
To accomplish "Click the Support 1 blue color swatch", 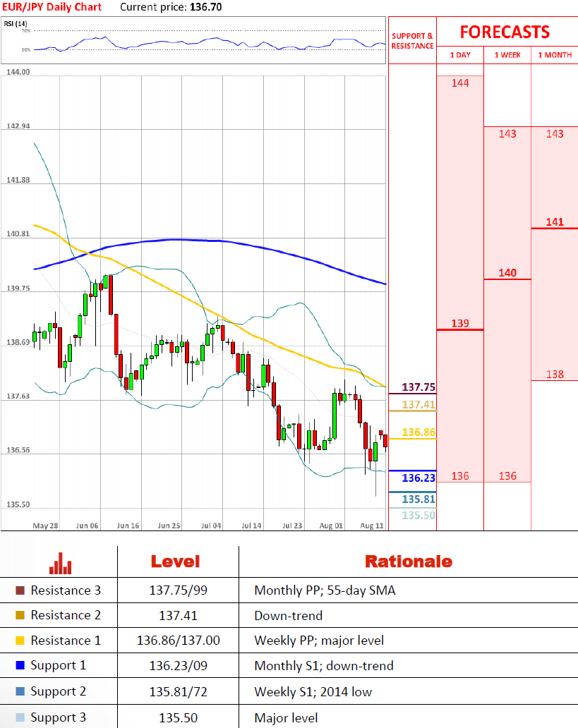I will point(20,665).
